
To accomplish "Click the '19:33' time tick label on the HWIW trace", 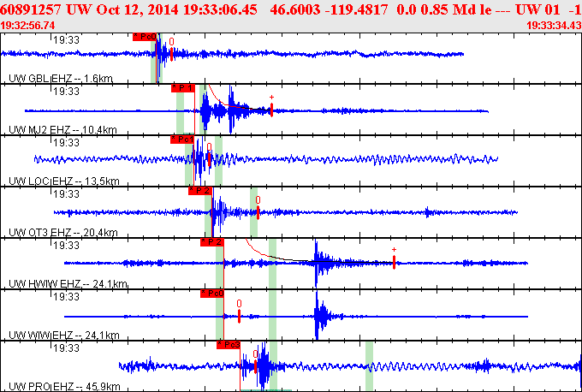I will click(x=67, y=246).
